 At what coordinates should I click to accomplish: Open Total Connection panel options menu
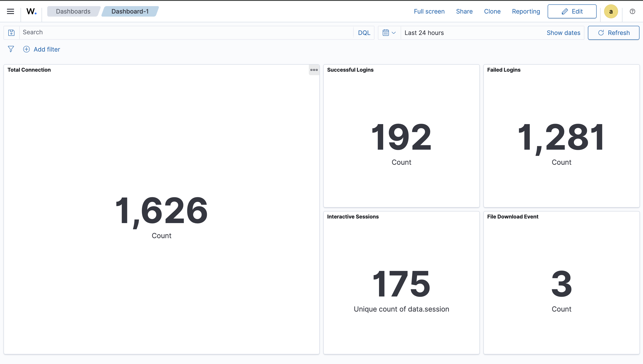tap(314, 70)
